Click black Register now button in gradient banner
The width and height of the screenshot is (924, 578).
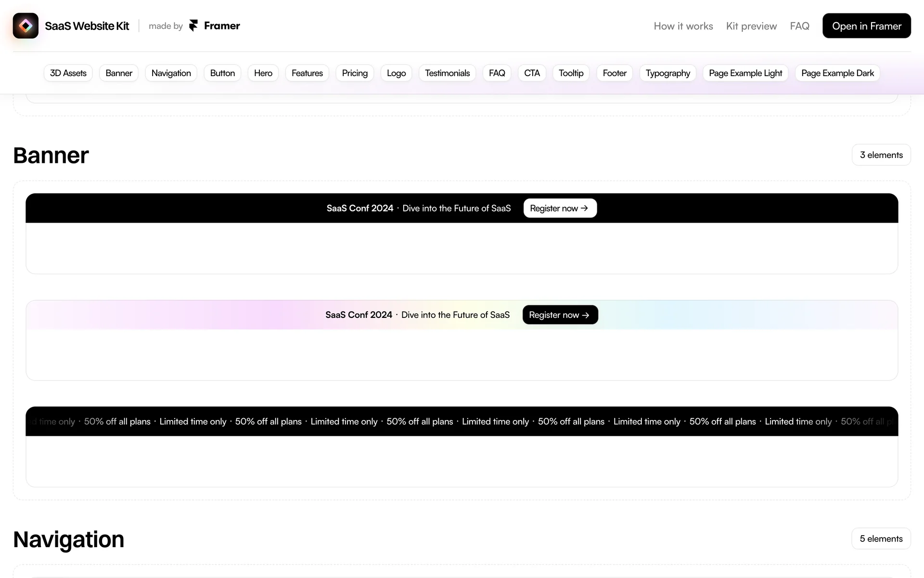[x=560, y=315]
